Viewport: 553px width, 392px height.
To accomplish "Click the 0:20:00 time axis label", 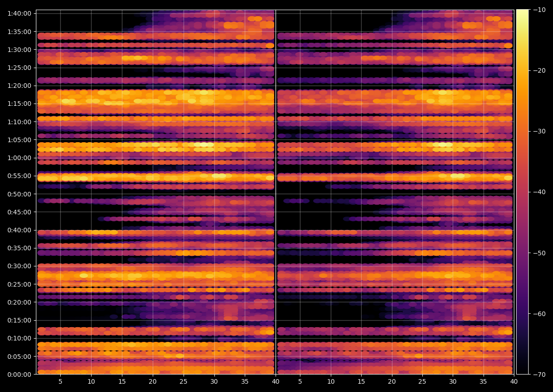I will tap(19, 302).
